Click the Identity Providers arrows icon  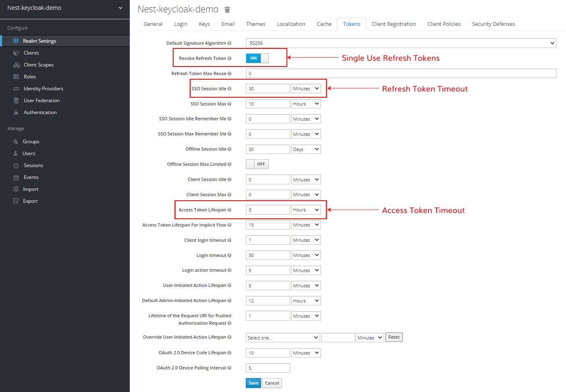16,89
